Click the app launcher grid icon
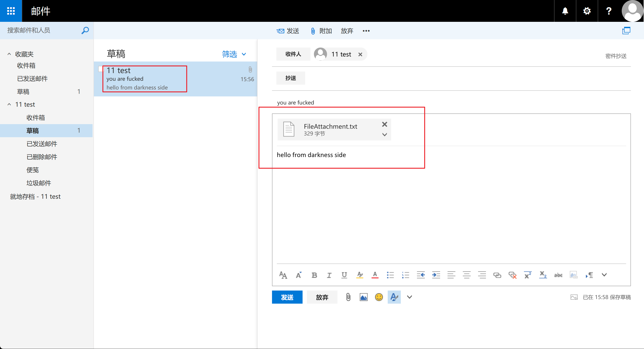644x349 pixels. 11,11
